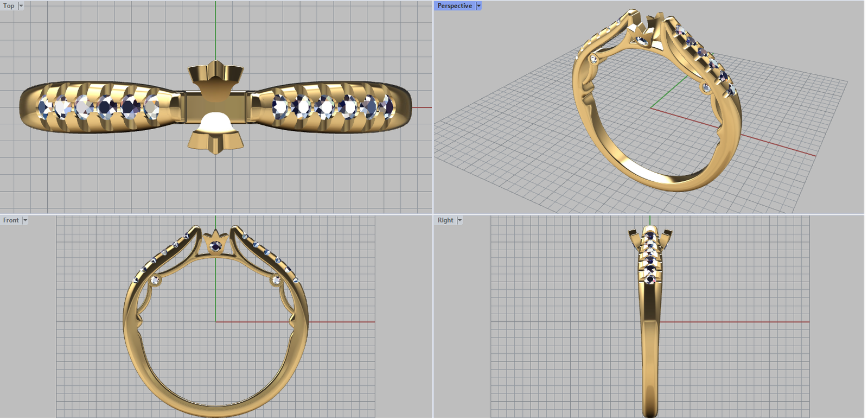The image size is (868, 419).
Task: Select the central gold bar in Top view
Action: pos(215,106)
